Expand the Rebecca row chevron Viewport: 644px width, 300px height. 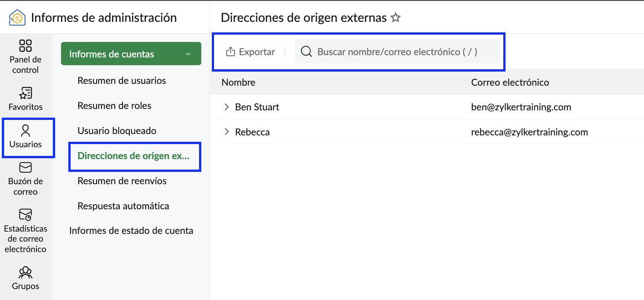click(226, 132)
